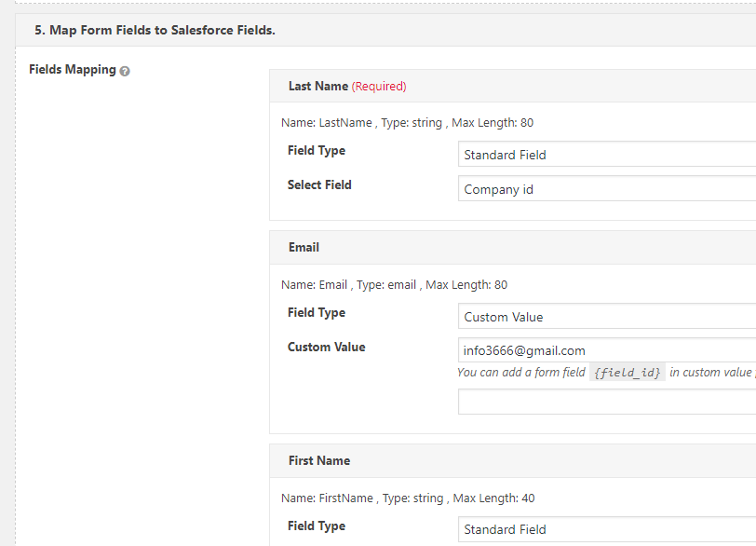
Task: Collapse the First Name panel header
Action: pos(512,460)
